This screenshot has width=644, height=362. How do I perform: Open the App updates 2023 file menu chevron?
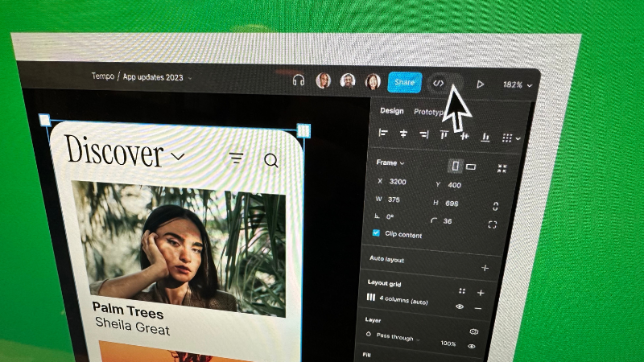pos(190,78)
